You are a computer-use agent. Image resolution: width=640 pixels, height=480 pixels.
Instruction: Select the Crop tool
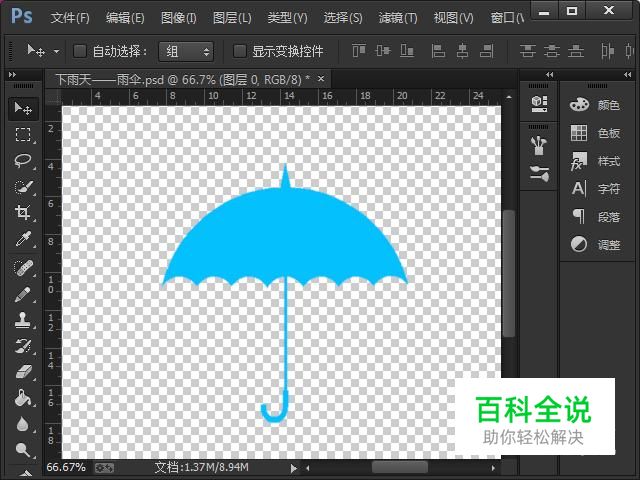pyautogui.click(x=23, y=213)
